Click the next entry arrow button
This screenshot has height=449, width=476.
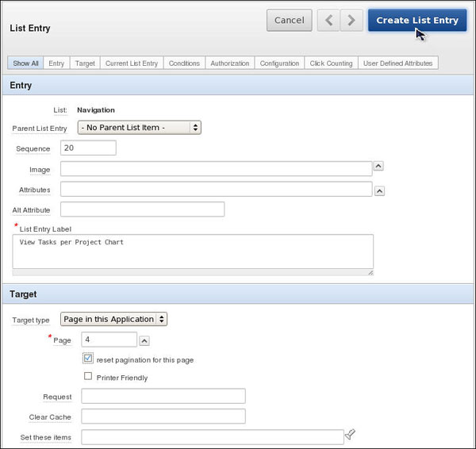tap(351, 21)
